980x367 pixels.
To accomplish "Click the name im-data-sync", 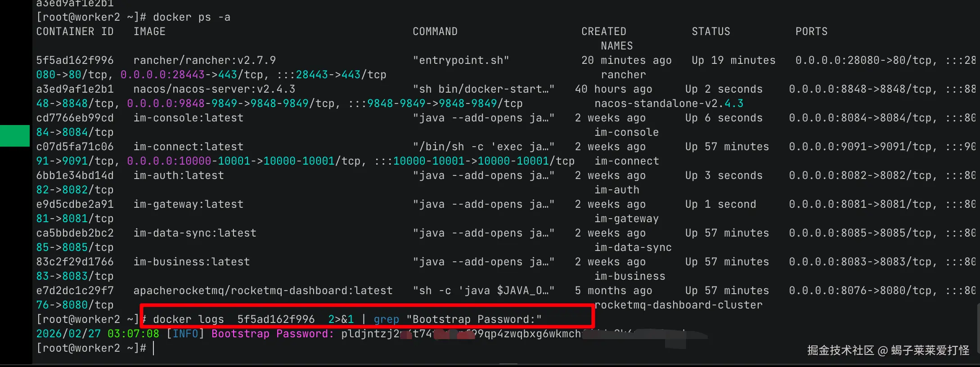I will [633, 247].
